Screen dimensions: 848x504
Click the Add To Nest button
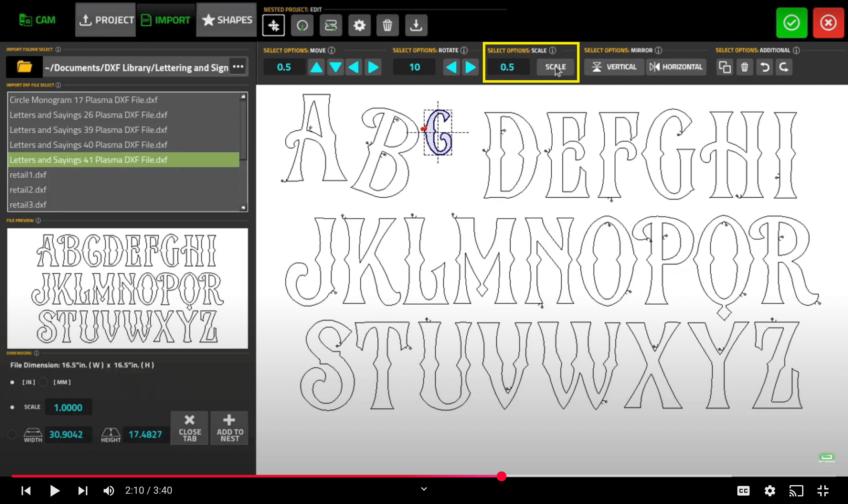pyautogui.click(x=229, y=428)
